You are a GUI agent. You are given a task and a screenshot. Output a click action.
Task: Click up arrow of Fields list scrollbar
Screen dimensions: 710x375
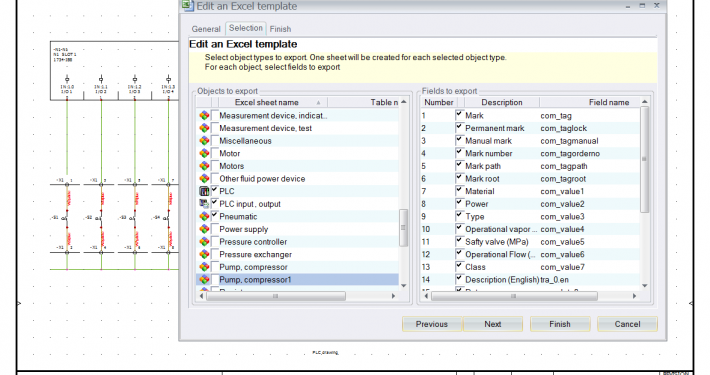click(x=645, y=102)
